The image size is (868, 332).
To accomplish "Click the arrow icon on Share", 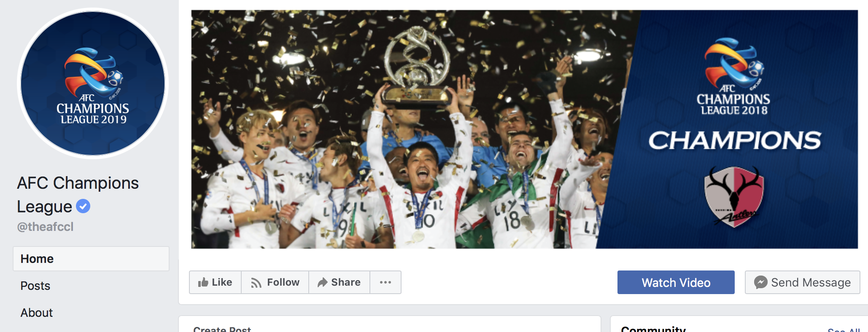I will tap(323, 282).
